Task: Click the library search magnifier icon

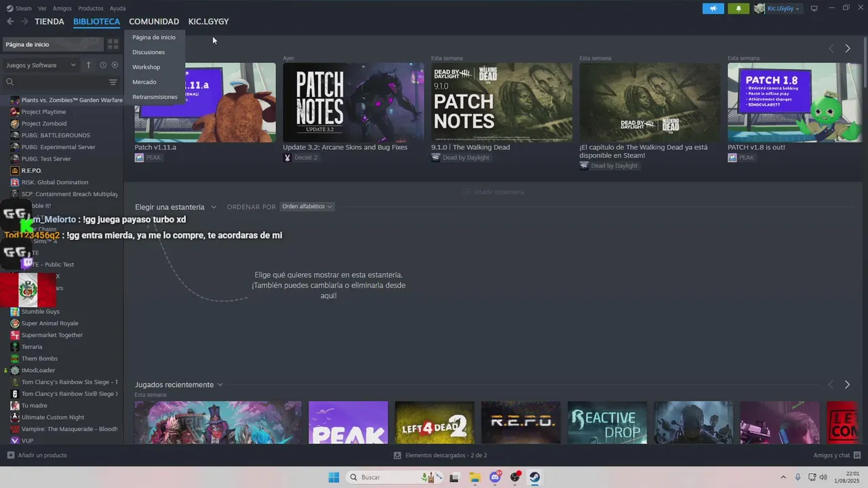Action: (10, 82)
